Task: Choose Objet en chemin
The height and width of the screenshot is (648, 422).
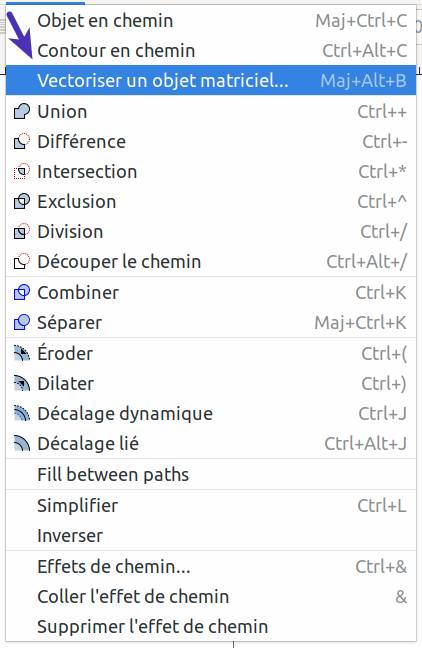Action: [211, 21]
